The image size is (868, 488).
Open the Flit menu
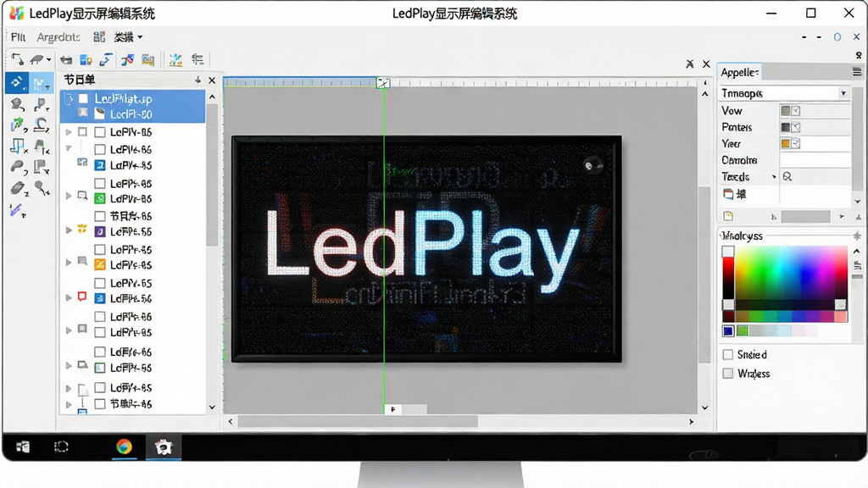(x=19, y=37)
